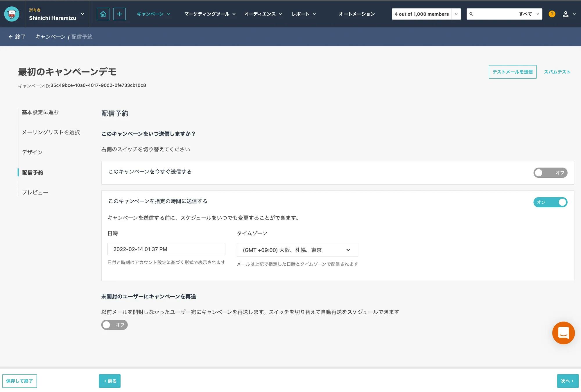Select the 配信予約 step in sidebar

[x=33, y=172]
